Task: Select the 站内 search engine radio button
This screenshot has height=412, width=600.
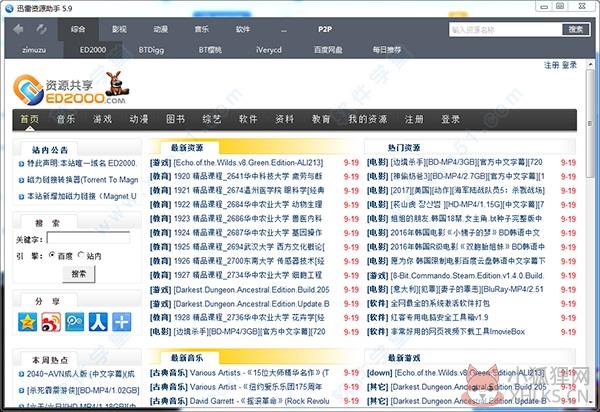Action: pos(81,254)
